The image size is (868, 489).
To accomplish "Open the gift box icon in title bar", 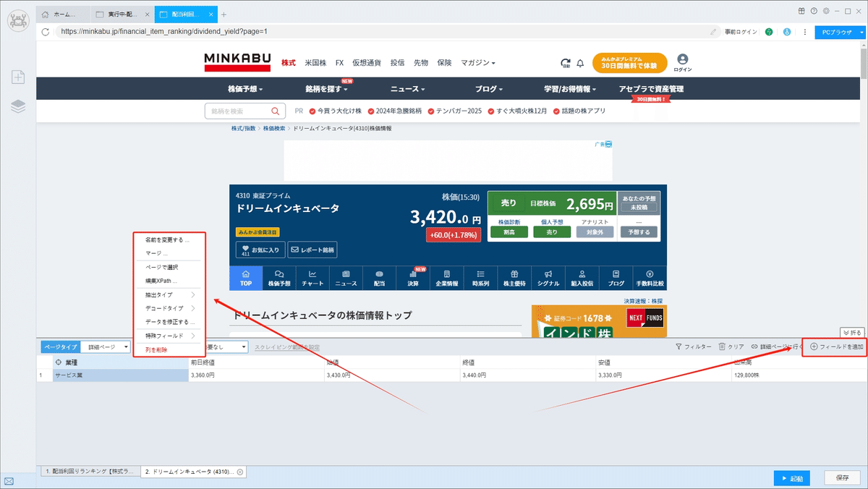I will [x=802, y=11].
